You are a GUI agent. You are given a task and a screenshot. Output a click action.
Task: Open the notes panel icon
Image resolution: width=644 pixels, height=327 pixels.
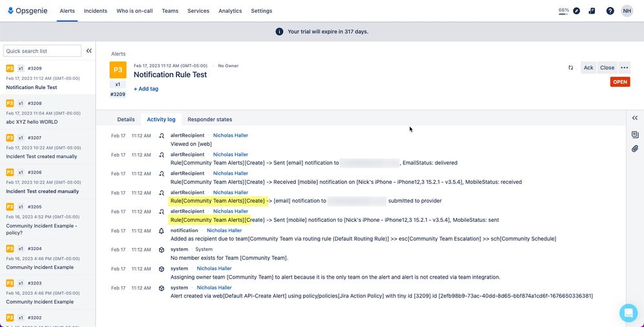(x=635, y=134)
